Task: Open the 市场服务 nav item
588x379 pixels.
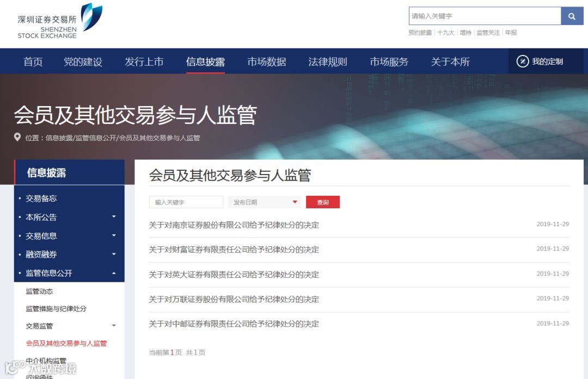Action: pos(389,61)
